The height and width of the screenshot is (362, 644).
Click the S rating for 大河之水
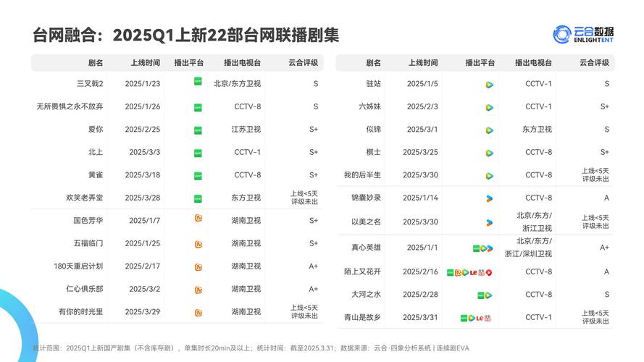point(606,295)
